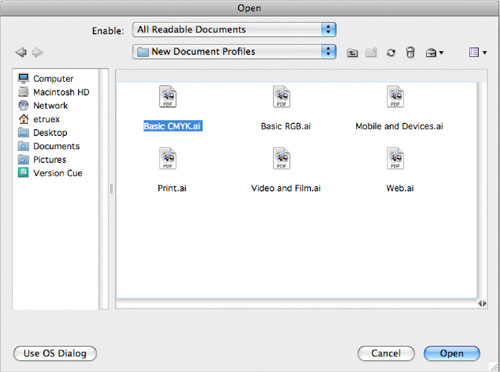Viewport: 500px width, 372px height.
Task: Go up one folder level icon
Action: (352, 52)
